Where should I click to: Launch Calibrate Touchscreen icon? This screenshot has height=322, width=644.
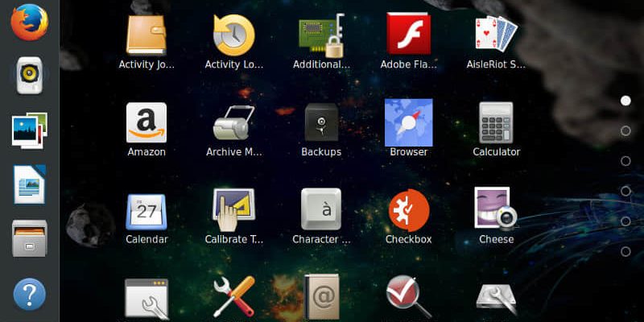click(x=233, y=210)
